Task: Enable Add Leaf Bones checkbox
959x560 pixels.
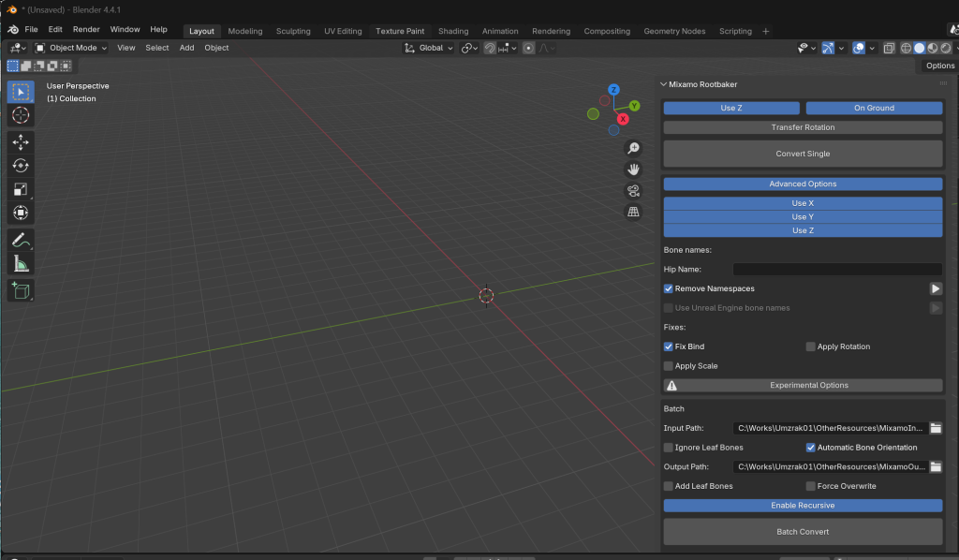Action: [668, 486]
